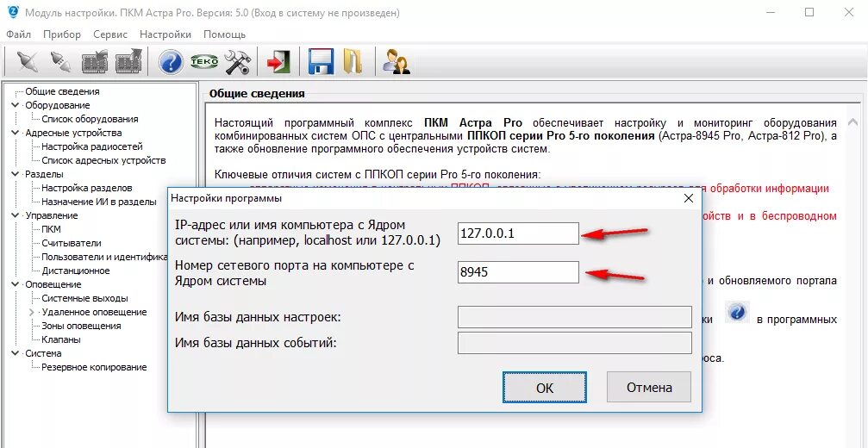Click the Система tree label
Image resolution: width=868 pixels, height=448 pixels.
coord(43,353)
